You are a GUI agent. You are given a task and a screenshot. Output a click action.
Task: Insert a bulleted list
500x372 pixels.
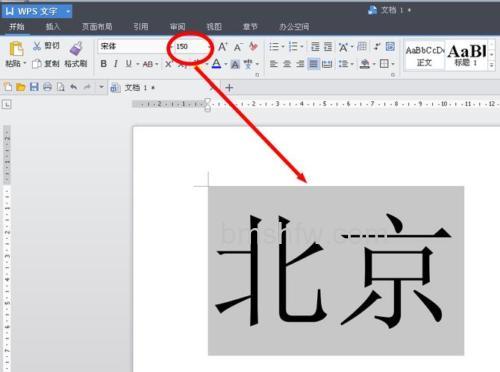pos(274,47)
